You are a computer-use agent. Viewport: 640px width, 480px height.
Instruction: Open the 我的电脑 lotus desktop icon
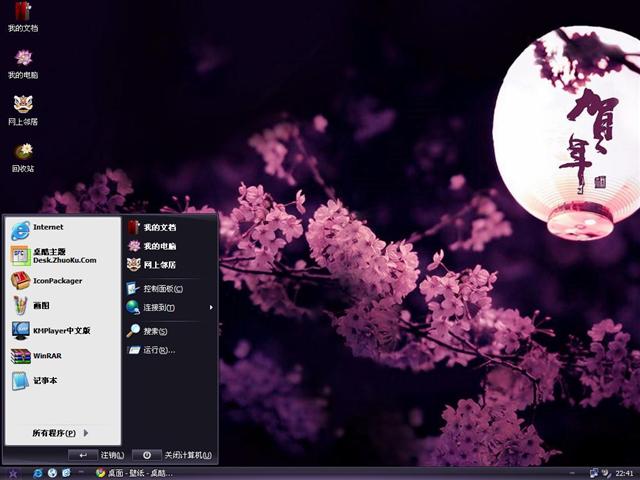coord(23,64)
